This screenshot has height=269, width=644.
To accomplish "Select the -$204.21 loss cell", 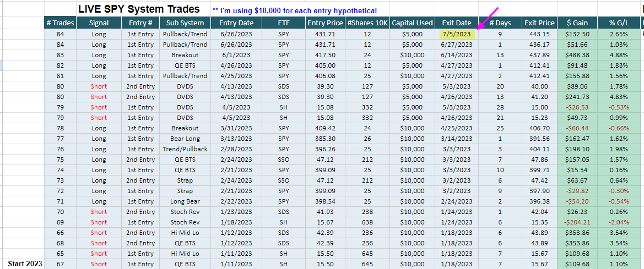I will (577, 222).
